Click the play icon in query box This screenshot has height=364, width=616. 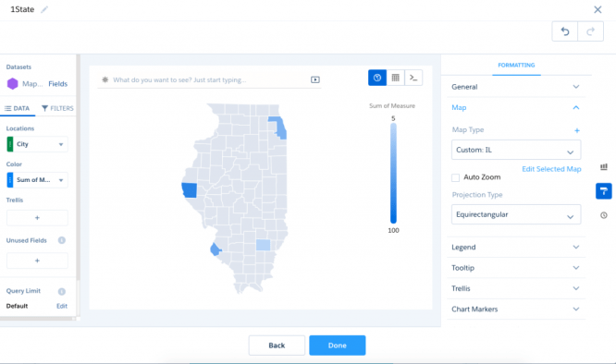coord(315,79)
